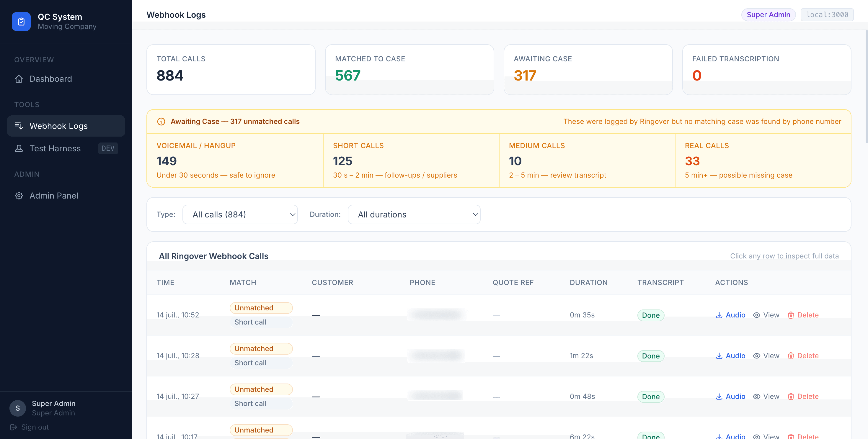Viewport: 868px width, 439px height.
Task: Click the Super Admin role badge
Action: tap(768, 14)
